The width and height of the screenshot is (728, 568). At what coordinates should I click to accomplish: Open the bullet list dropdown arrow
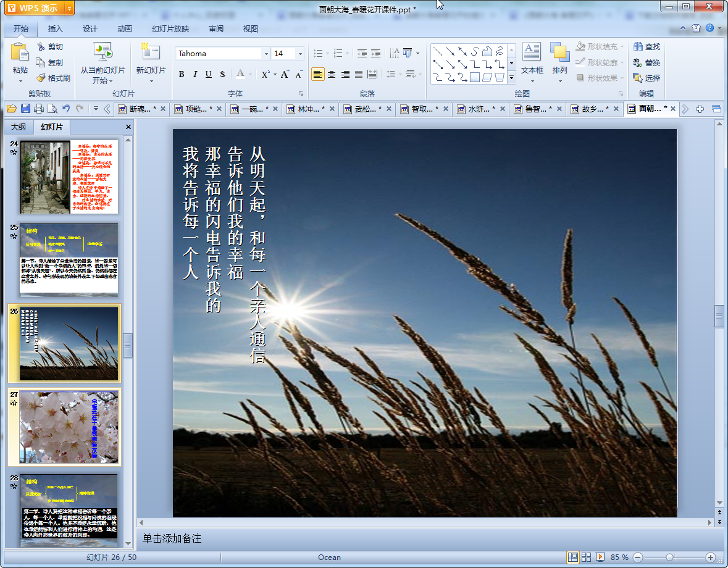[x=327, y=53]
